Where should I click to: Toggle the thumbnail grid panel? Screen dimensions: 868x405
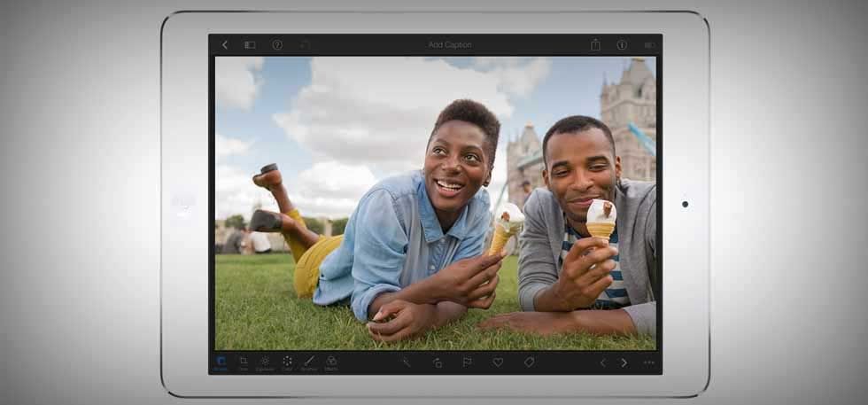tap(250, 44)
